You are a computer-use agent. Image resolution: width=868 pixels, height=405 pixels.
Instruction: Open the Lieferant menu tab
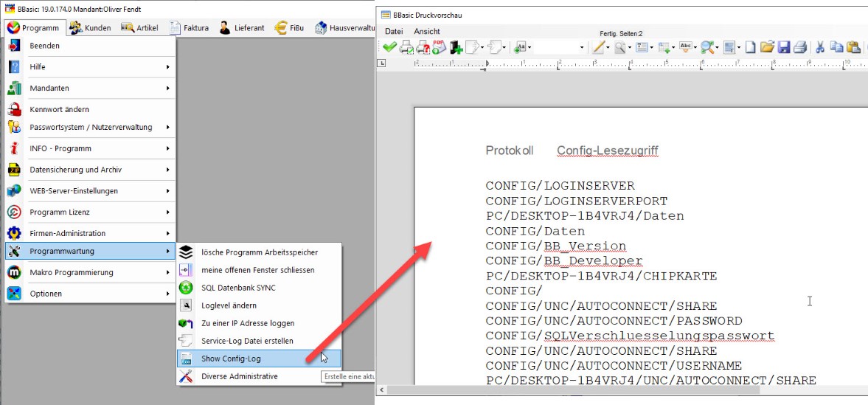(242, 28)
